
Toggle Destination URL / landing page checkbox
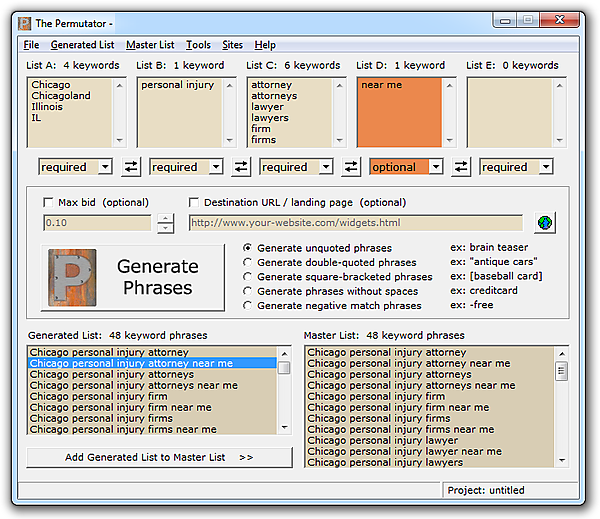[195, 203]
